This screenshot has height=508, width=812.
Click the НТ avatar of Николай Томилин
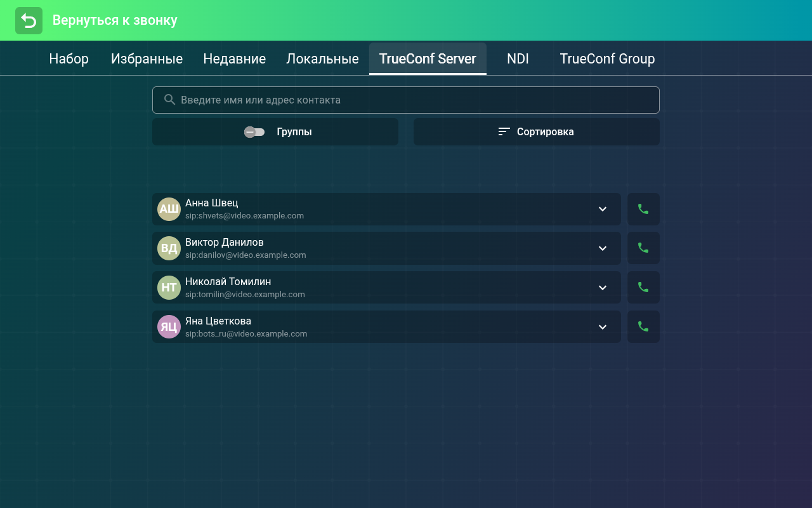tap(169, 288)
